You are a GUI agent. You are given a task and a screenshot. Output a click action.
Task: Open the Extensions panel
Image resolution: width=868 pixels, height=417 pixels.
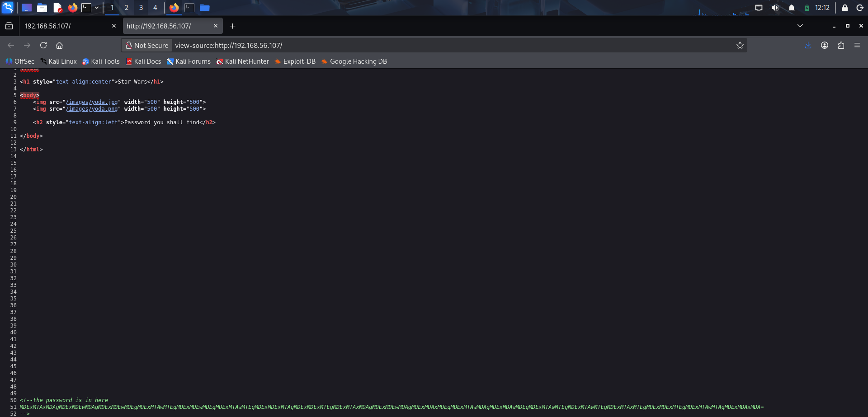pos(840,45)
